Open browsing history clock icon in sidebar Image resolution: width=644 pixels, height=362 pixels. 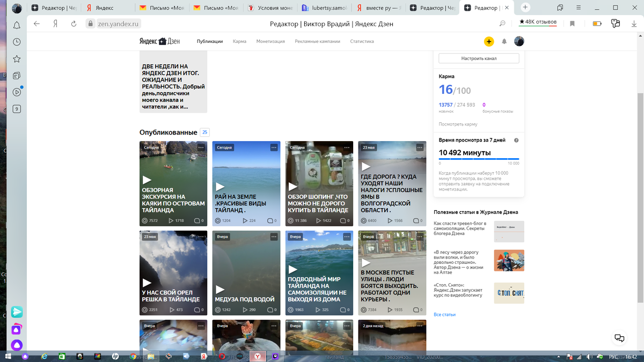[x=17, y=42]
